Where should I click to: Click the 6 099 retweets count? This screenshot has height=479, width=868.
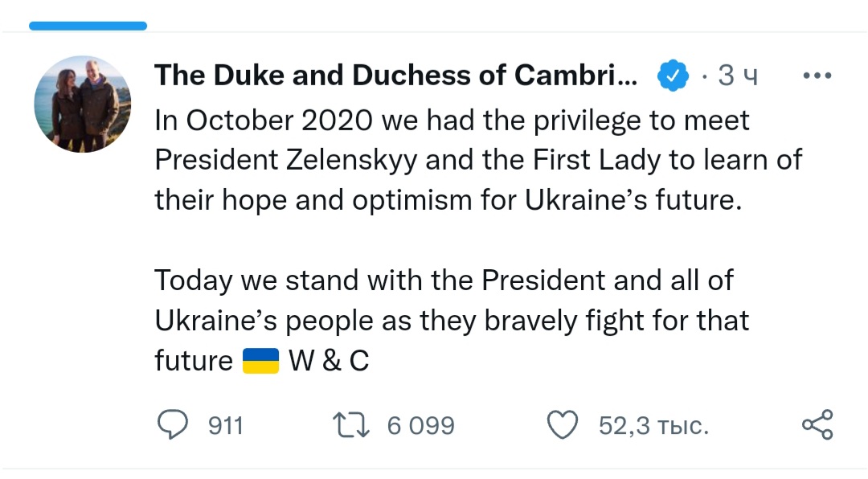tap(420, 425)
